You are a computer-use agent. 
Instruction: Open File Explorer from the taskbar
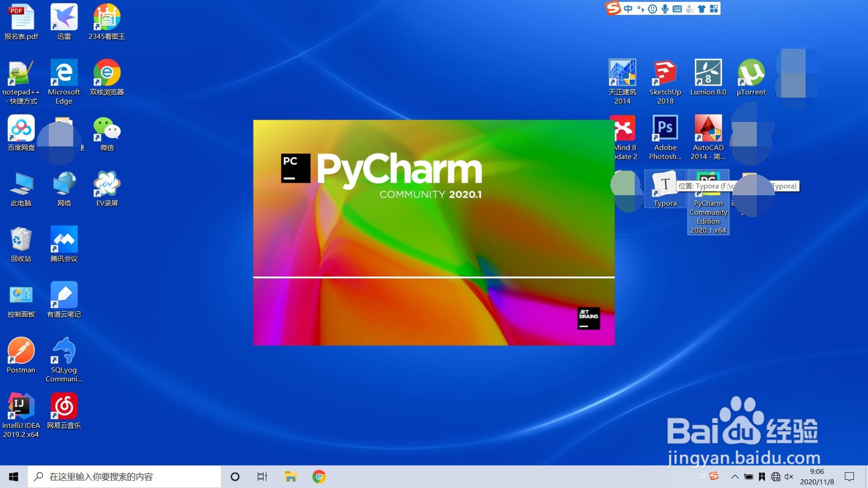pos(291,477)
